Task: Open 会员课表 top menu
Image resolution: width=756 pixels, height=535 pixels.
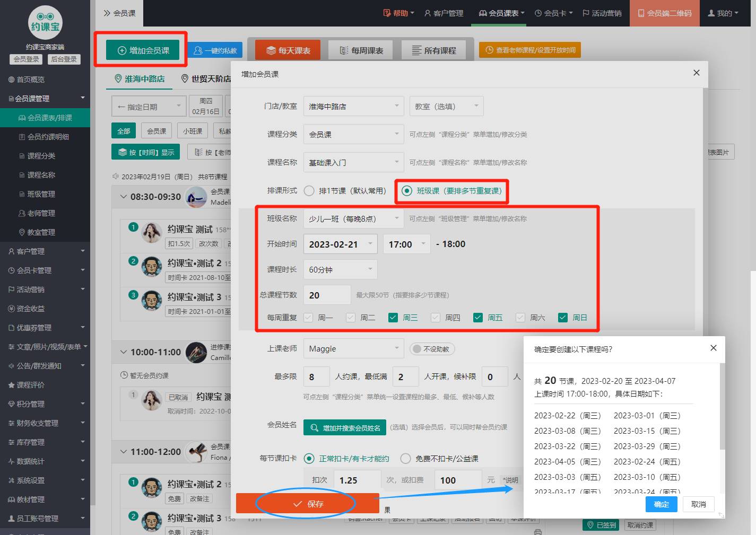Action: point(501,13)
